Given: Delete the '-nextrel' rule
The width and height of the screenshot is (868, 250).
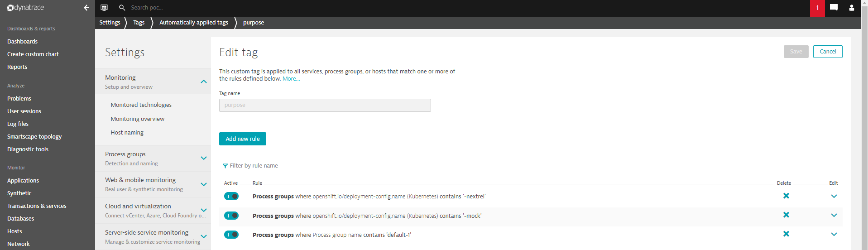Looking at the screenshot, I should point(786,196).
